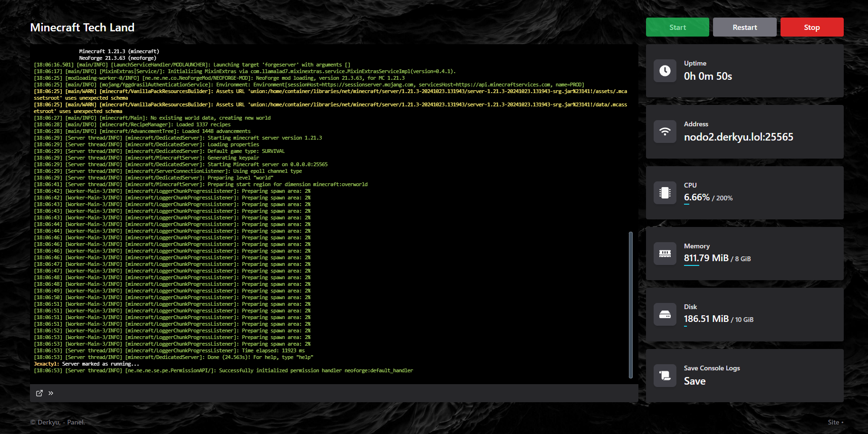868x434 pixels.
Task: Click the 'Done (24.563s)!' log line
Action: click(x=174, y=357)
